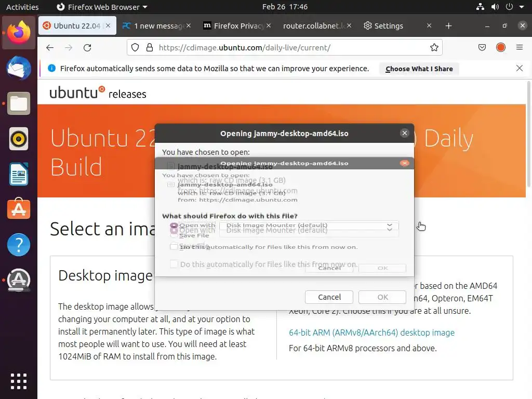This screenshot has height=399, width=532.
Task: Click Choose What I Share button
Action: [419, 69]
